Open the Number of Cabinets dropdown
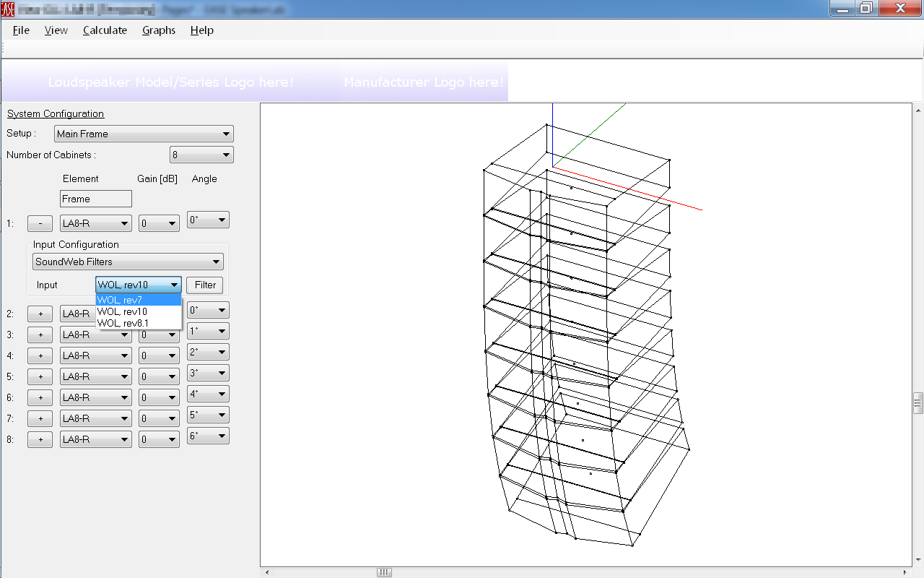This screenshot has width=924, height=578. click(x=201, y=155)
